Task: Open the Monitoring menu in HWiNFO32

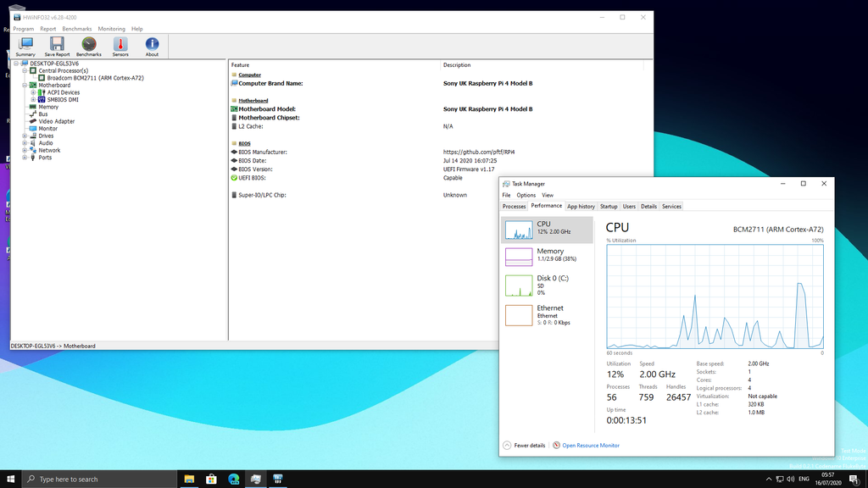Action: 111,28
